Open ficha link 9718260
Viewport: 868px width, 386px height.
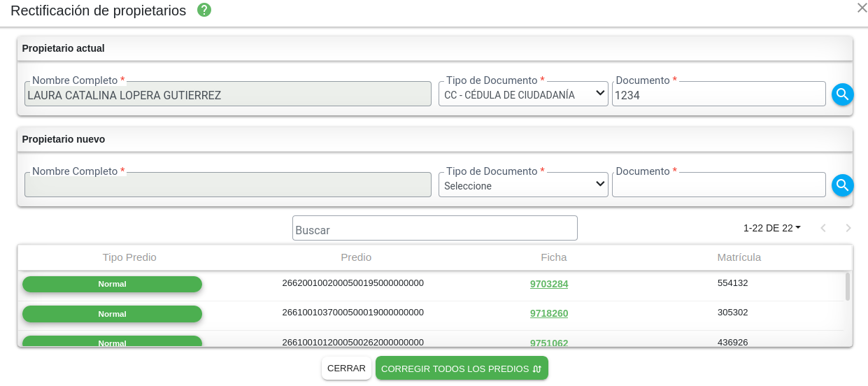click(x=549, y=313)
